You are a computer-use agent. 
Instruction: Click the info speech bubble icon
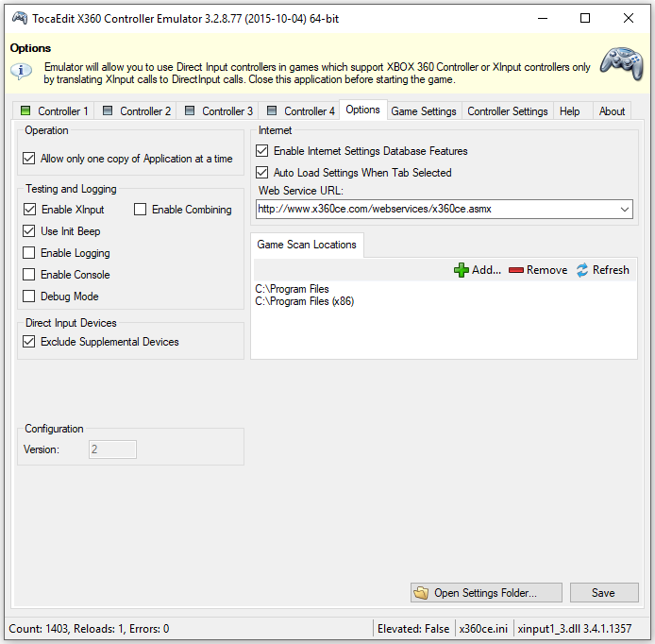point(21,71)
